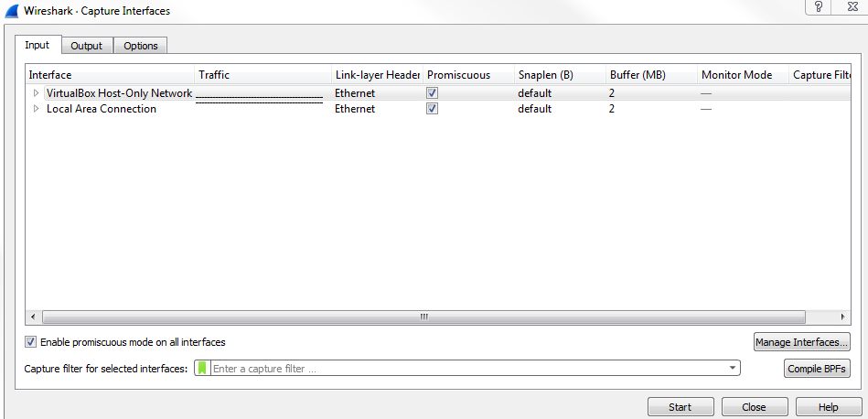Toggle promiscuous checkbox for Local Area Connection
Image resolution: width=868 pixels, height=419 pixels.
pos(433,109)
